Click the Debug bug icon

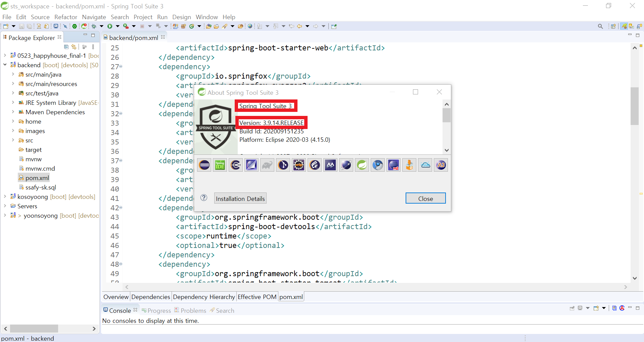point(94,26)
